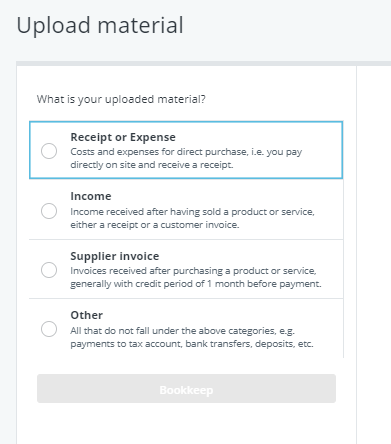Click the vertical divider beside the form
This screenshot has width=391, height=444.
pos(356,255)
